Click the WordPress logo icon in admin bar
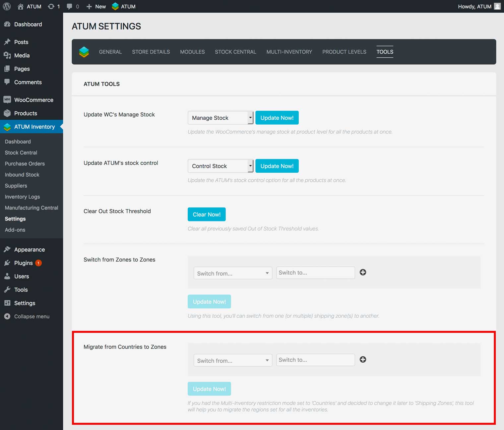Viewport: 504px width, 430px height. [x=7, y=6]
